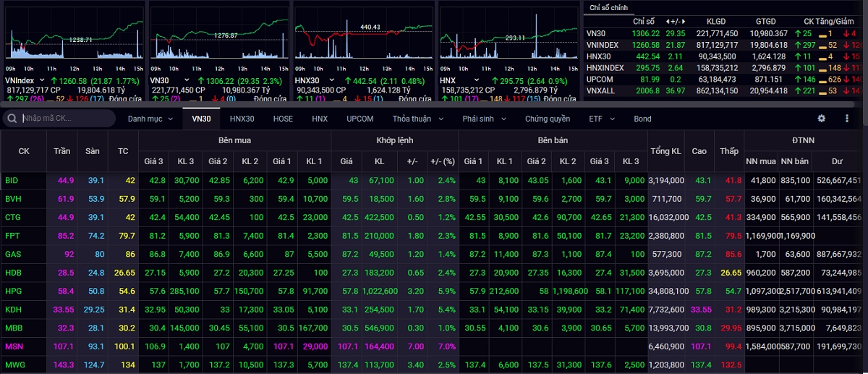
Task: Open the VNIndex mini chart
Action: point(72,36)
